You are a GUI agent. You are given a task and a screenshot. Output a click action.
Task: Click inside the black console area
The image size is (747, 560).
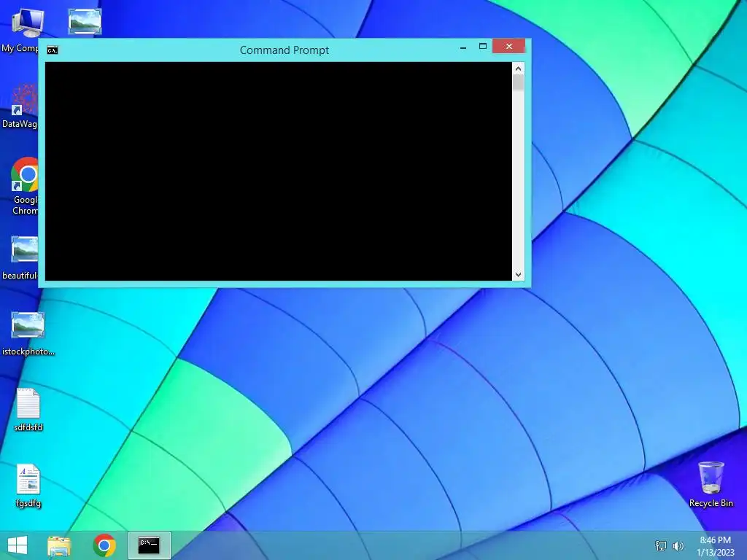[279, 171]
